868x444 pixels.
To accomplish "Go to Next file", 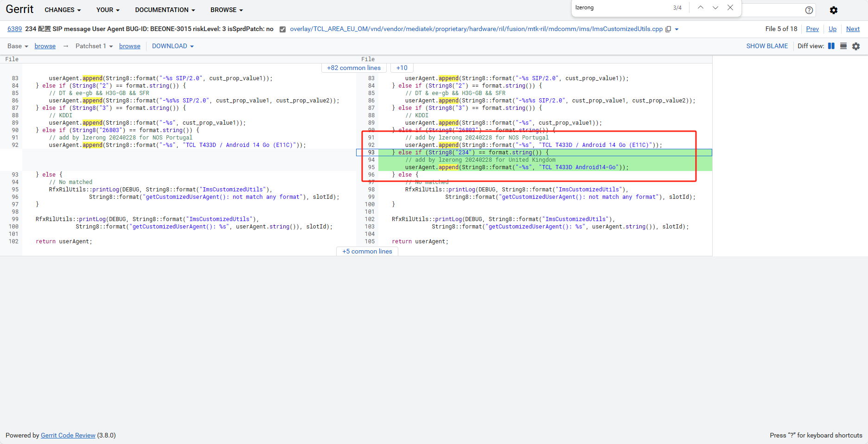I will 853,29.
